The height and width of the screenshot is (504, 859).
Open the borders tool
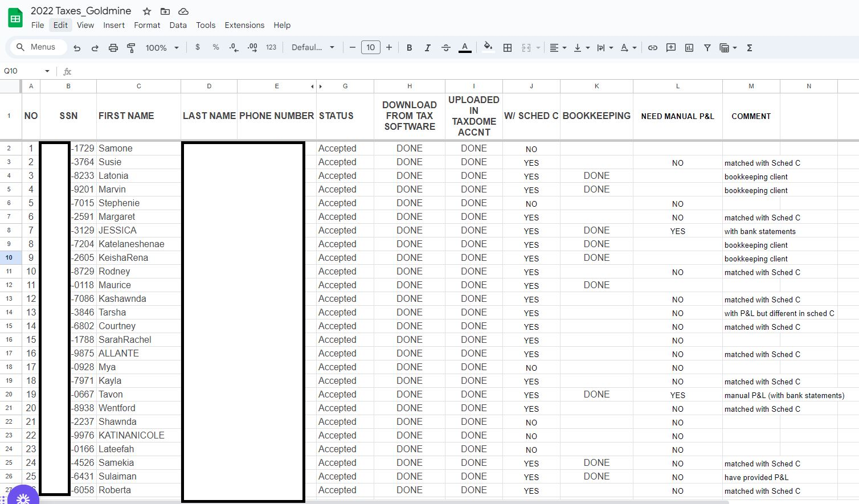(508, 48)
